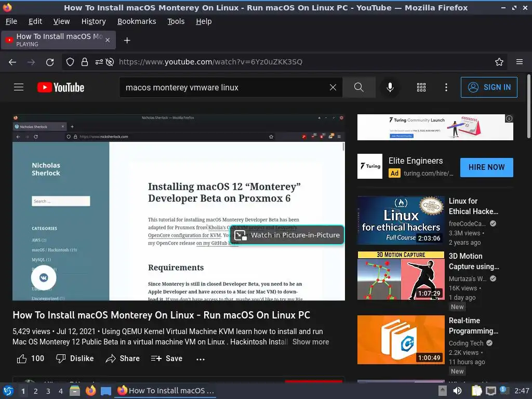532x399 pixels.
Task: Click the autoplay blocked icon in the address bar
Action: (x=110, y=62)
